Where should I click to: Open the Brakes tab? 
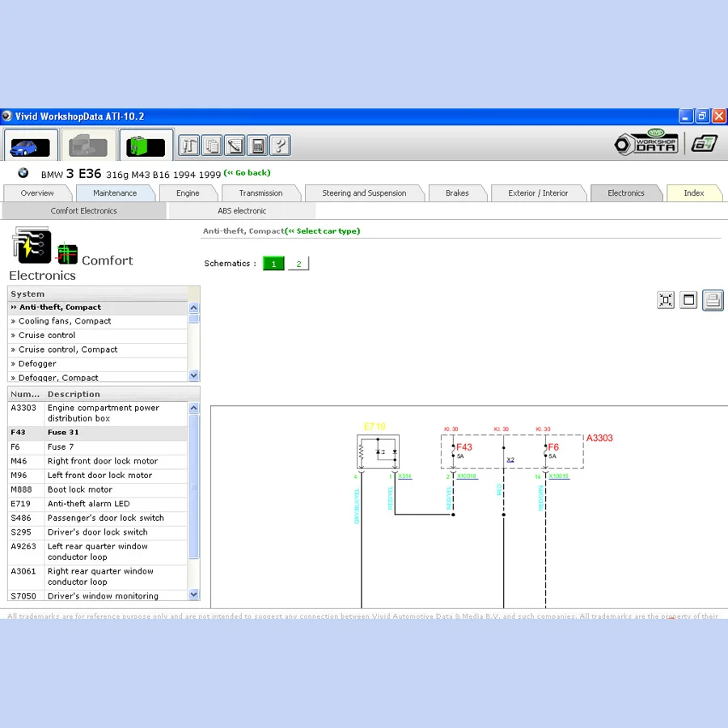point(457,193)
